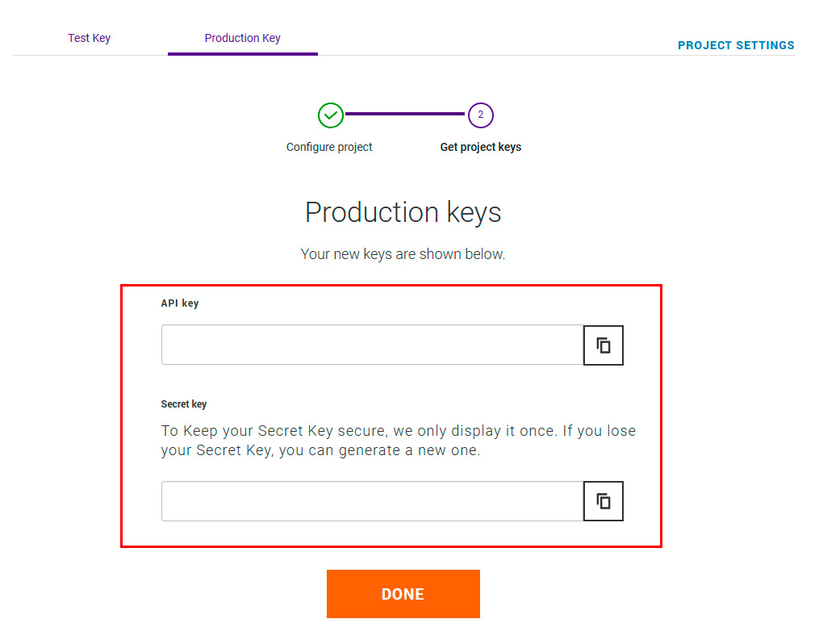Click the green checkmark step icon

coord(330,115)
